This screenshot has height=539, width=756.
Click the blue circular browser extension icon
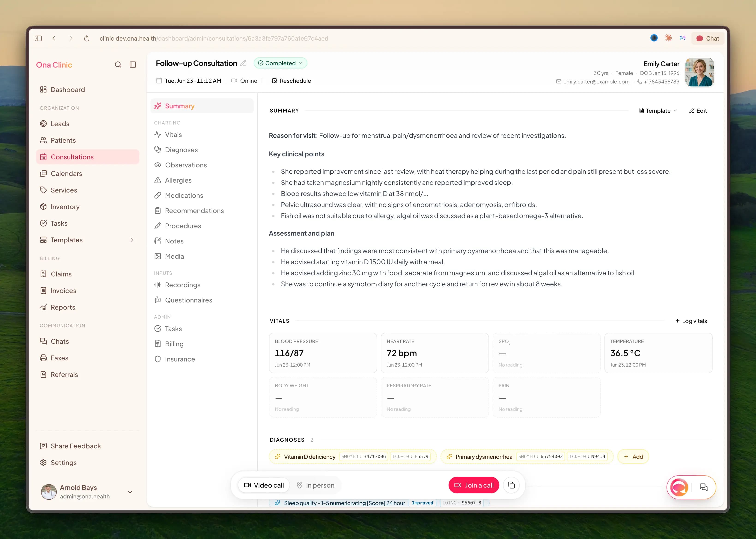pyautogui.click(x=654, y=38)
